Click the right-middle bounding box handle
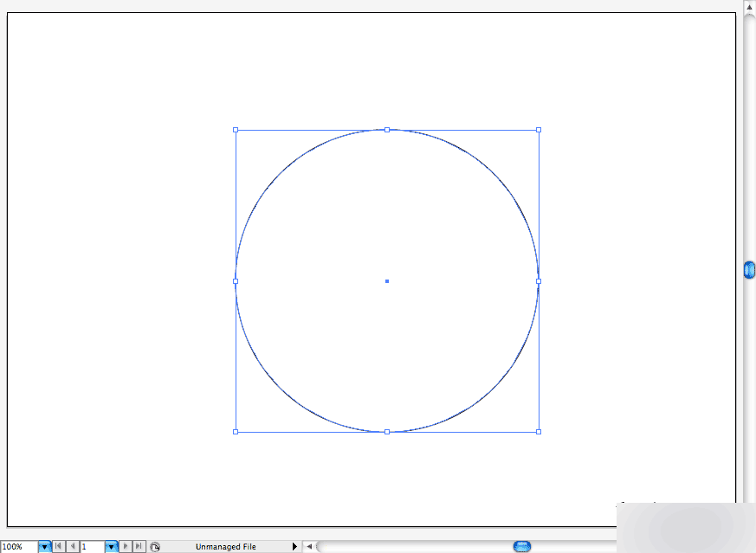This screenshot has height=553, width=756. point(539,281)
